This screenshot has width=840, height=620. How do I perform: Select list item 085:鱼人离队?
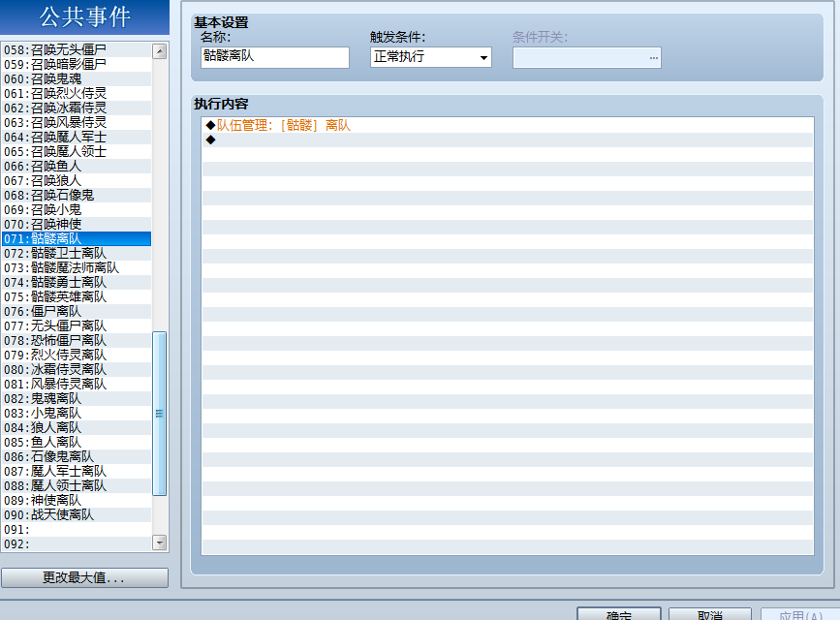[77, 442]
